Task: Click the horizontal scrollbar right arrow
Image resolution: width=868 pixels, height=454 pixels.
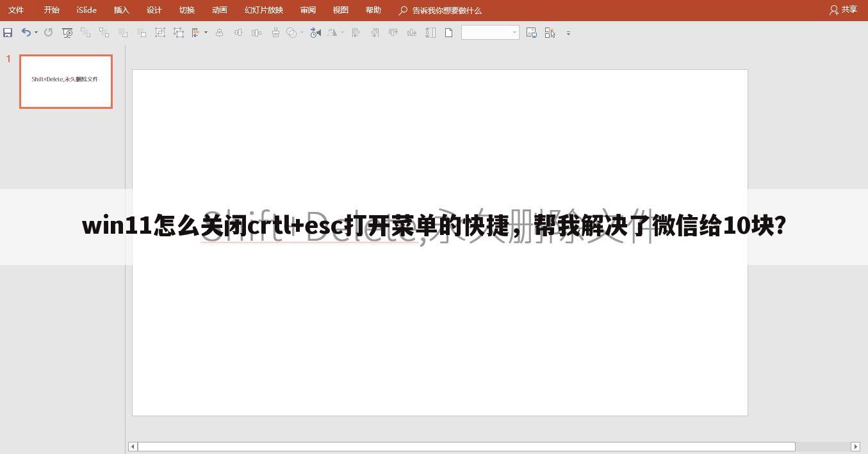Action: pos(855,446)
